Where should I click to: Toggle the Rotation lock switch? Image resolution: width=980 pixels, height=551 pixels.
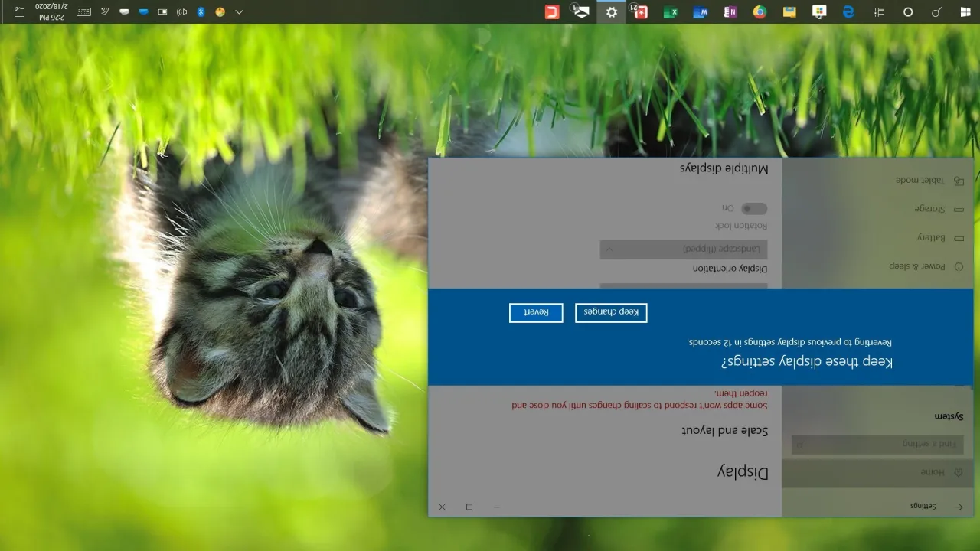pos(754,208)
